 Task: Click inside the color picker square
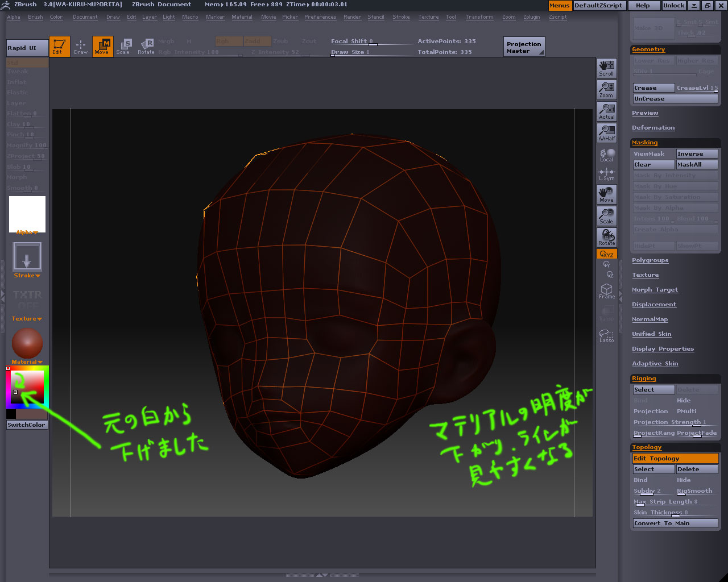coord(27,386)
